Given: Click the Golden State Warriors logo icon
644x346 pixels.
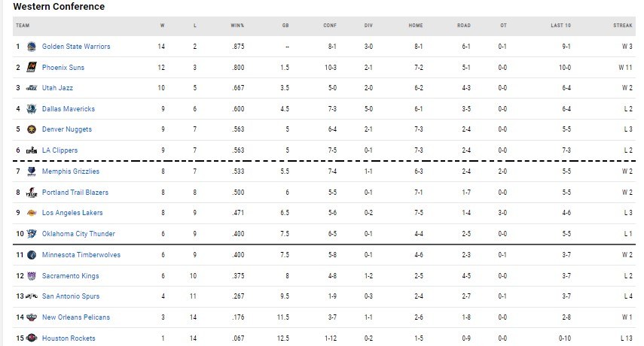Looking at the screenshot, I should click(32, 47).
